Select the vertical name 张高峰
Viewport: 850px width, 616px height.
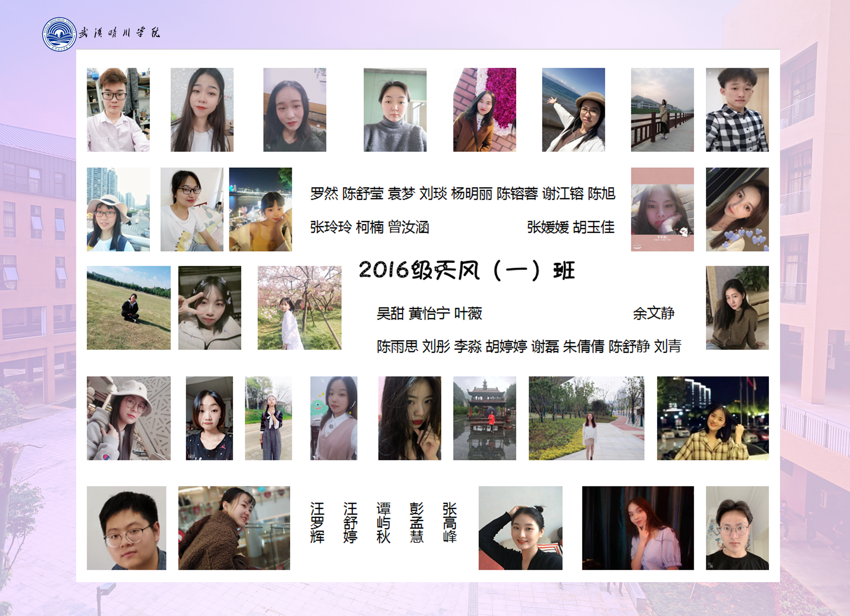449,523
